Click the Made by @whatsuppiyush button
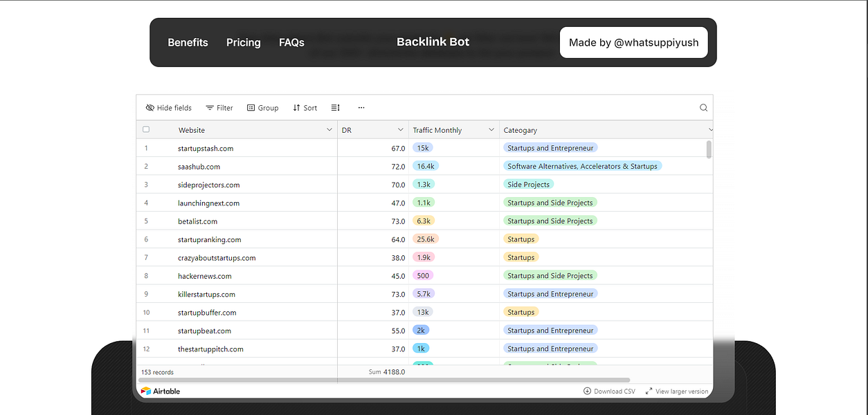The height and width of the screenshot is (415, 868). pos(634,42)
